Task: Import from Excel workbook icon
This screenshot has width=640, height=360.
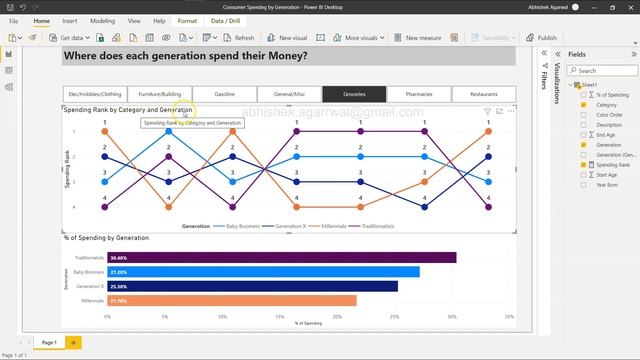Action: 100,38
